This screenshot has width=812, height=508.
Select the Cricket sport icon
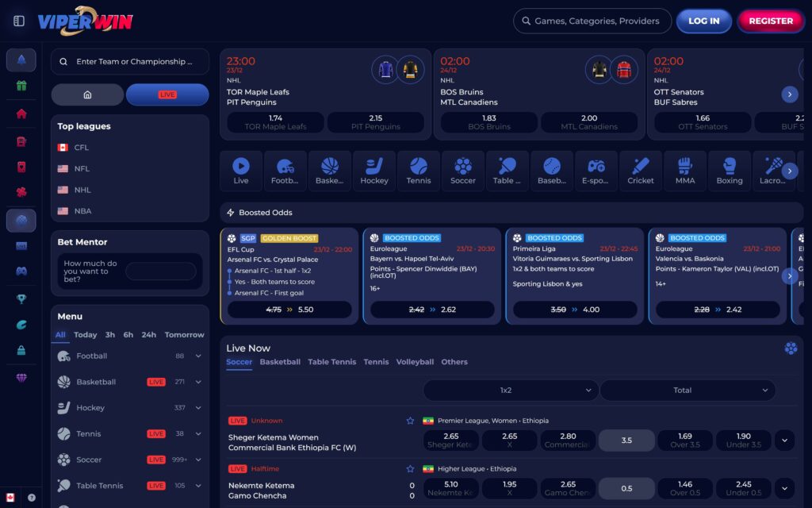pyautogui.click(x=640, y=171)
